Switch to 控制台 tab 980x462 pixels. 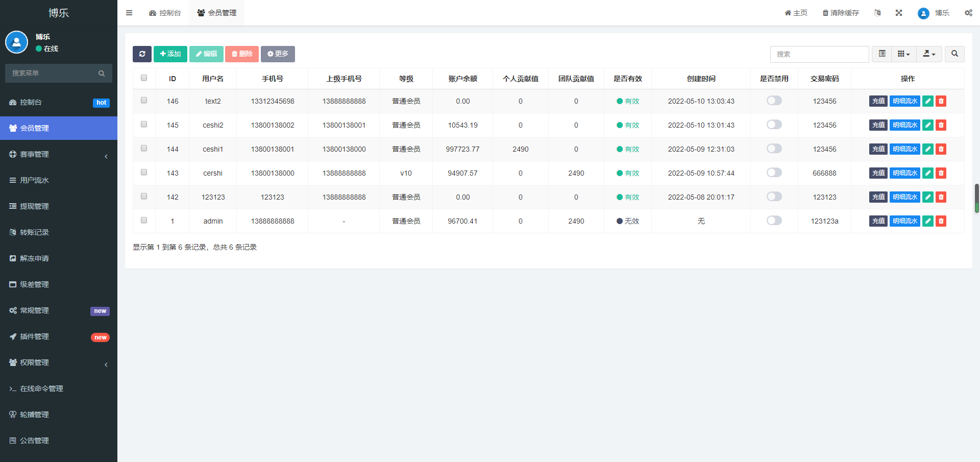165,13
